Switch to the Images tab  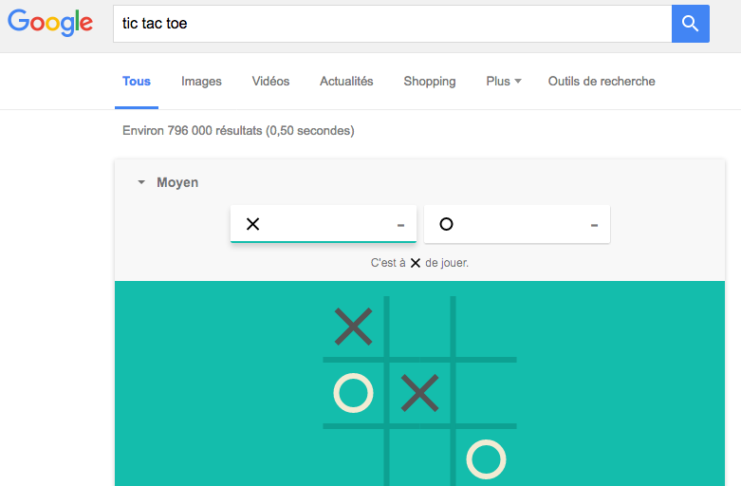click(201, 81)
